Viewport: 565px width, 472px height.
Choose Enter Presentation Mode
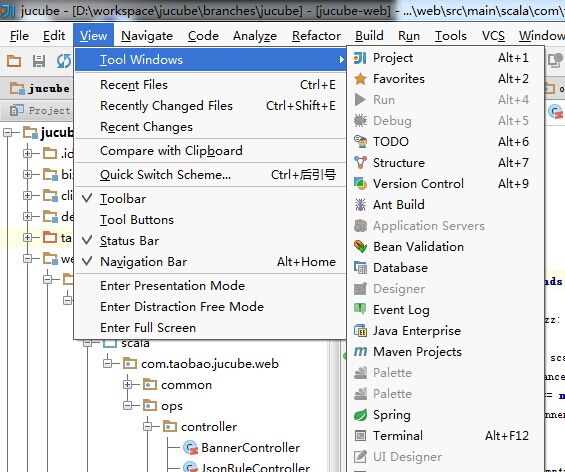[210, 286]
